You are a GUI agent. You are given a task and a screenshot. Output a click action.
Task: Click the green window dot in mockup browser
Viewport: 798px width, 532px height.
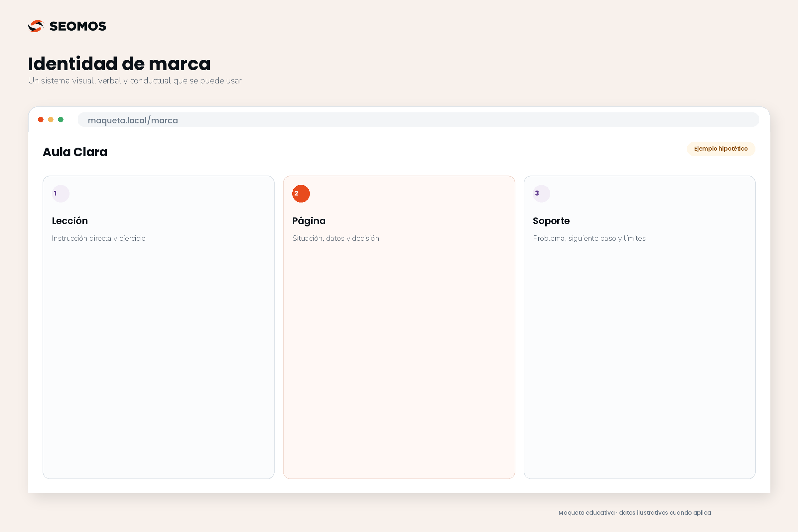61,119
